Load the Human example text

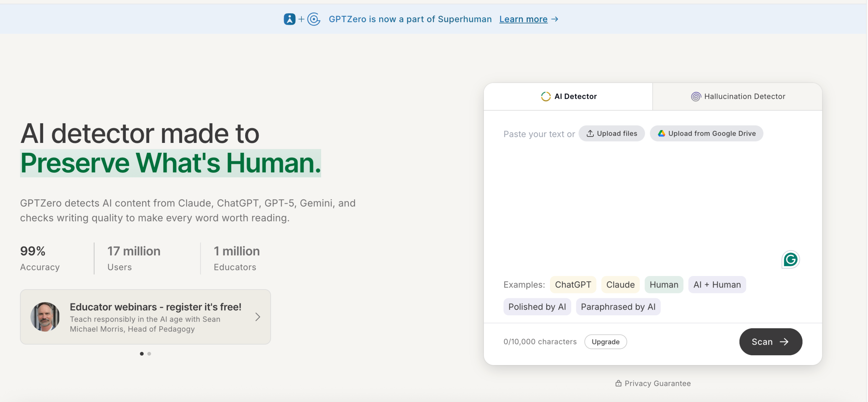(x=664, y=285)
